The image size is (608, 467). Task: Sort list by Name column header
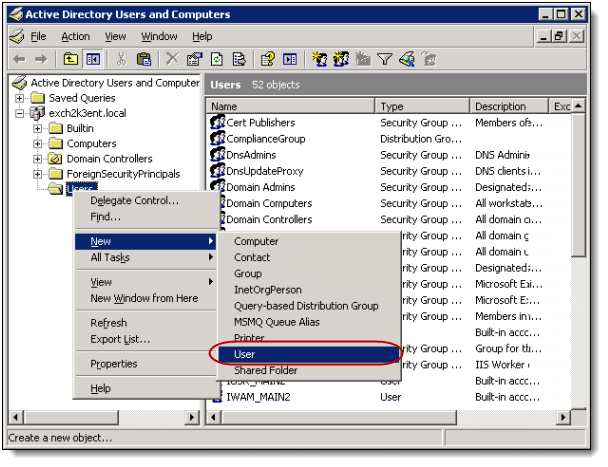(x=290, y=106)
